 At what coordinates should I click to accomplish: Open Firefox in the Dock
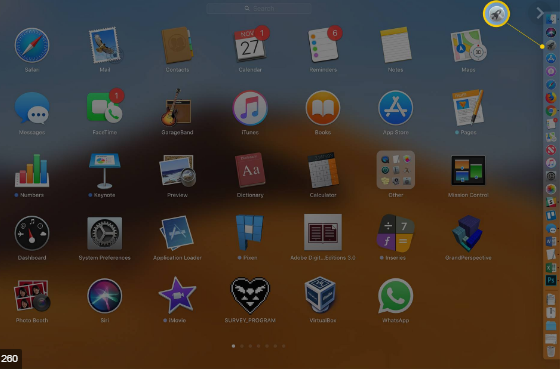tap(551, 98)
